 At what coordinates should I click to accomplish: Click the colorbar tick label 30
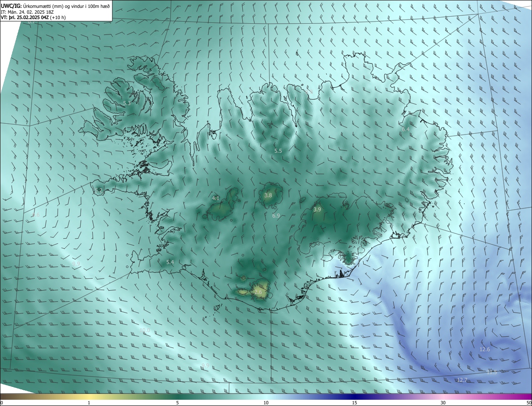pos(443,403)
